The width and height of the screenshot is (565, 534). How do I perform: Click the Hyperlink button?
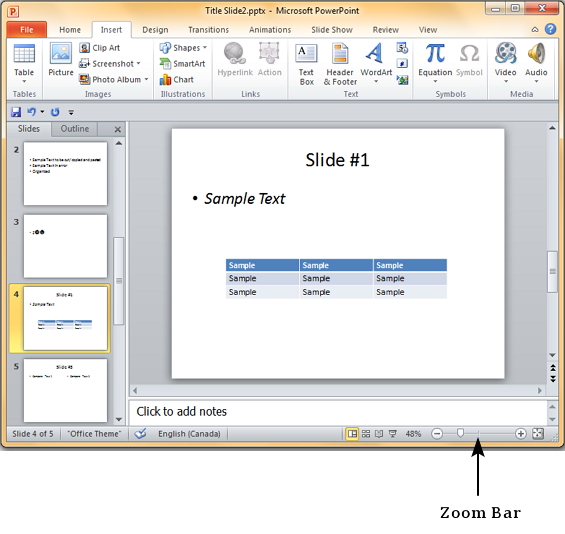tap(235, 60)
